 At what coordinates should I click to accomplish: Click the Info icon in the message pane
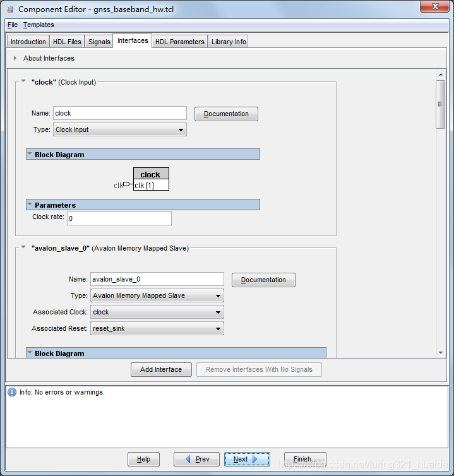pos(12,392)
